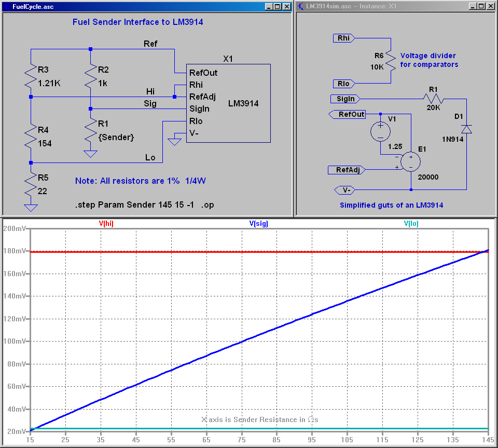Screen dimensions: 498x448
Task: Select the R3 resistor symbol in FuelCycle schematic
Action: pos(31,76)
